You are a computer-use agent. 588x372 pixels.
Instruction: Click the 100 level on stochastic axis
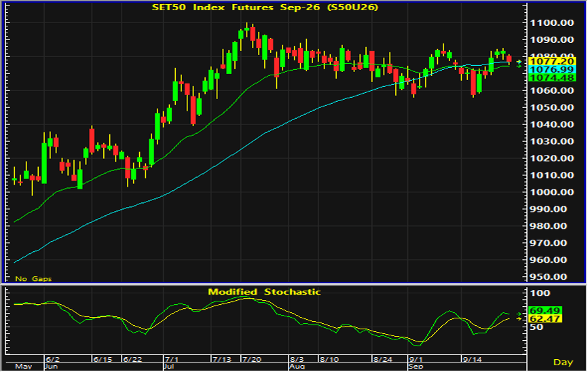tap(540, 293)
